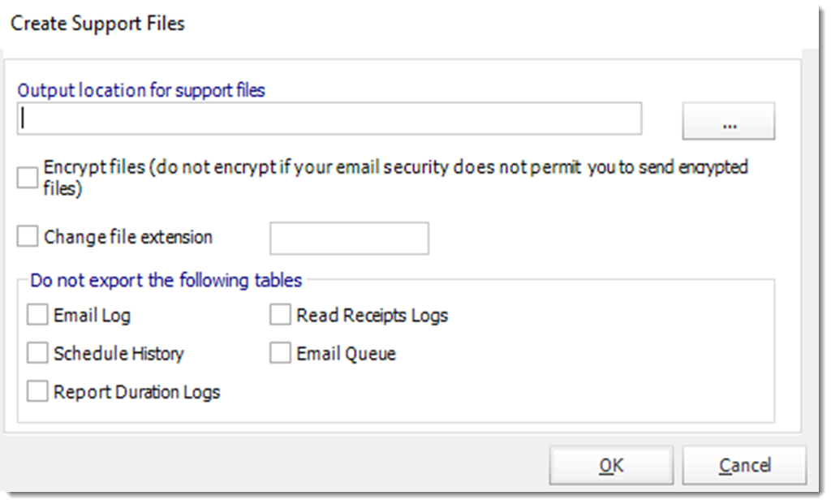Check the Email Log box

coord(37,315)
